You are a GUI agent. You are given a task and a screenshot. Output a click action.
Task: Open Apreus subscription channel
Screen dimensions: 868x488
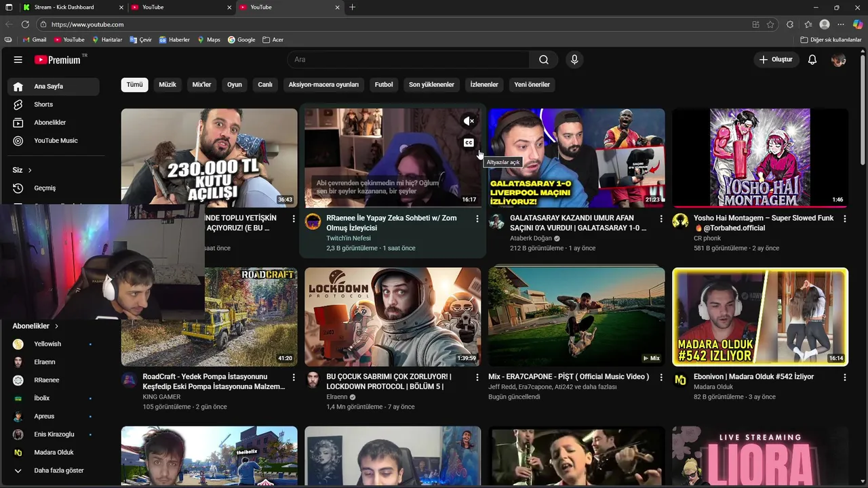tap(54, 416)
